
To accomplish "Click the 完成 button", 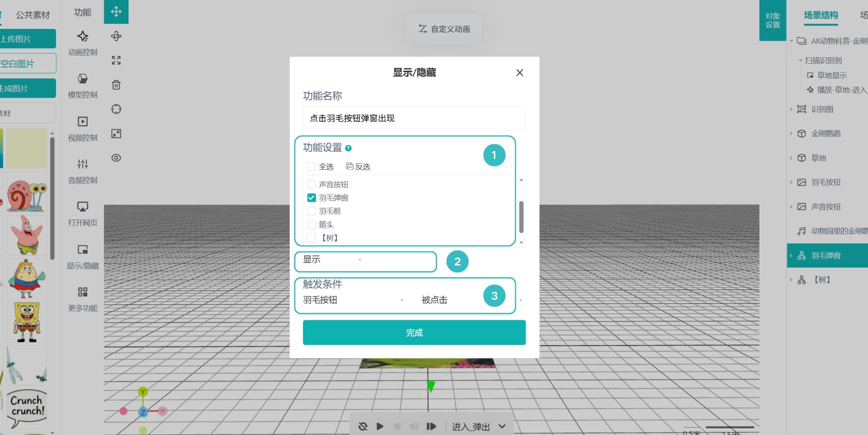I will (414, 333).
